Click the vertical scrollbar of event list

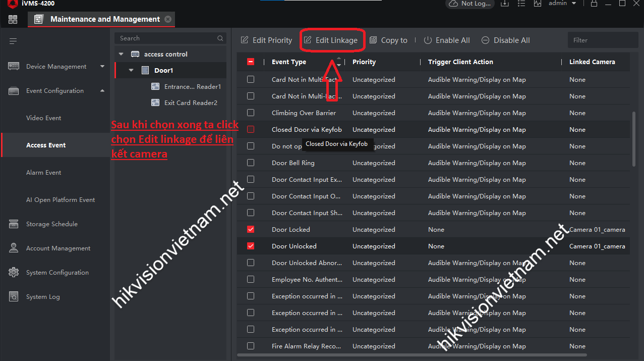[633, 139]
